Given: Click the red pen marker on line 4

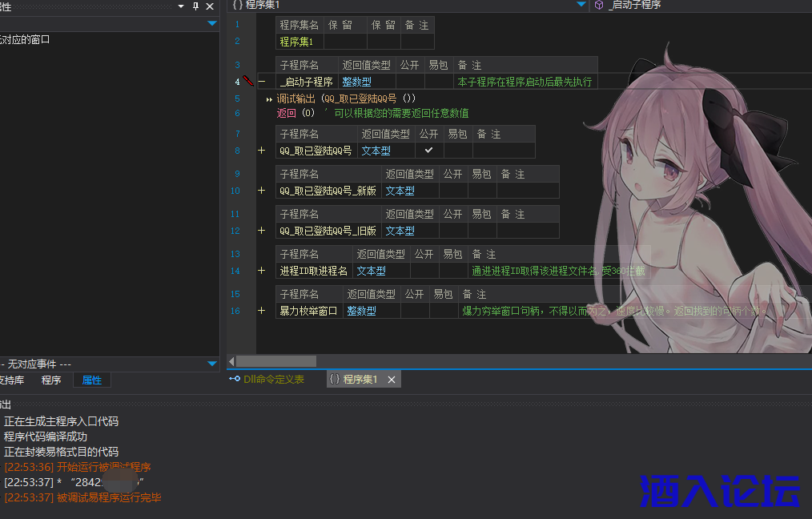Looking at the screenshot, I should coord(247,81).
